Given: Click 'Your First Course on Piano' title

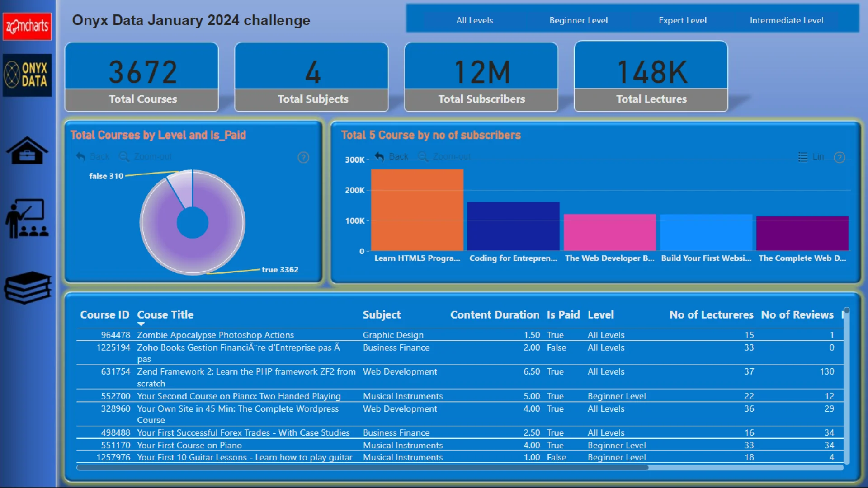Looking at the screenshot, I should coord(189,445).
